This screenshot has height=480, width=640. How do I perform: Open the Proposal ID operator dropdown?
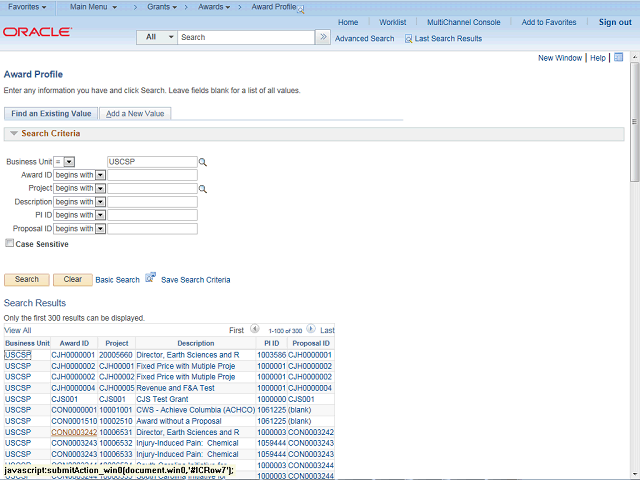[100, 229]
